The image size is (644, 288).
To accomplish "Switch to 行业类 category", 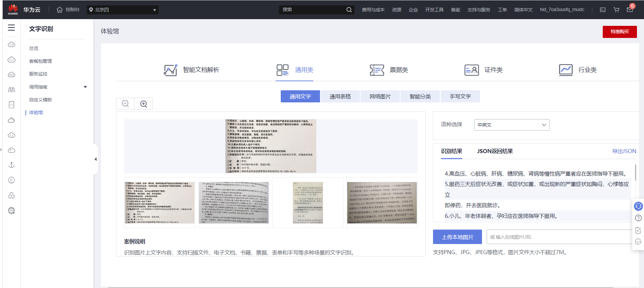I will (x=578, y=70).
